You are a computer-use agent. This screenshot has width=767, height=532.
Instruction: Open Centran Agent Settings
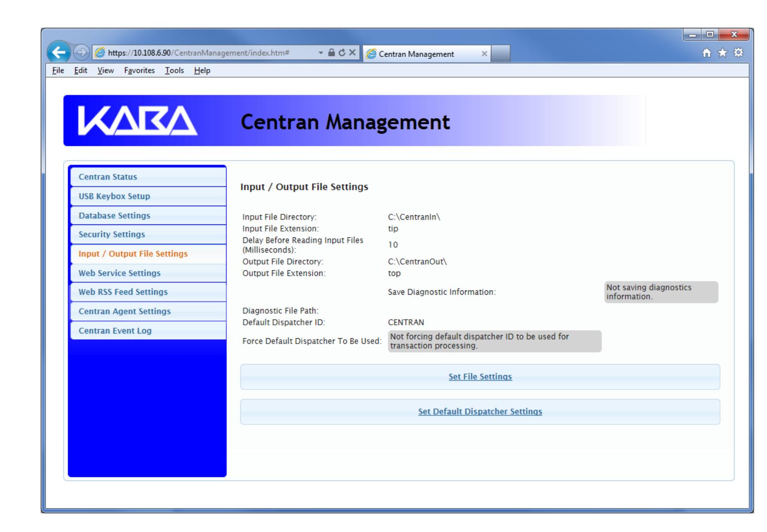pos(148,311)
